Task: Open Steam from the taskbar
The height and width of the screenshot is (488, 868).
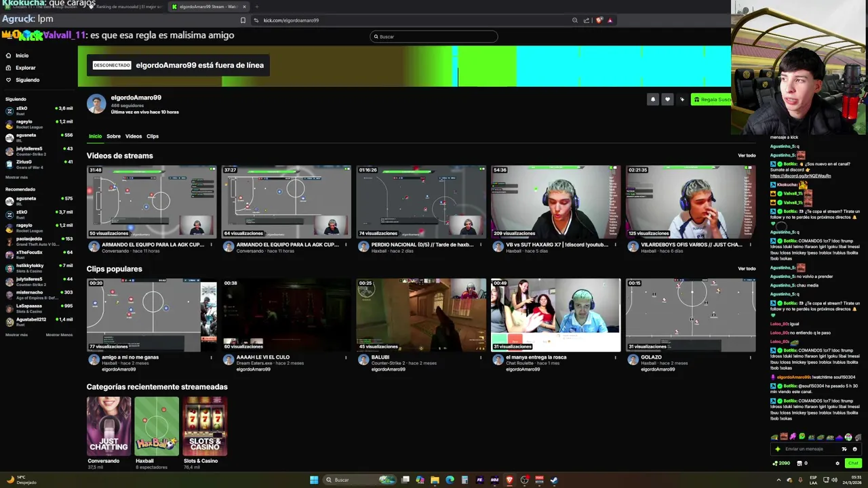Action: click(554, 480)
